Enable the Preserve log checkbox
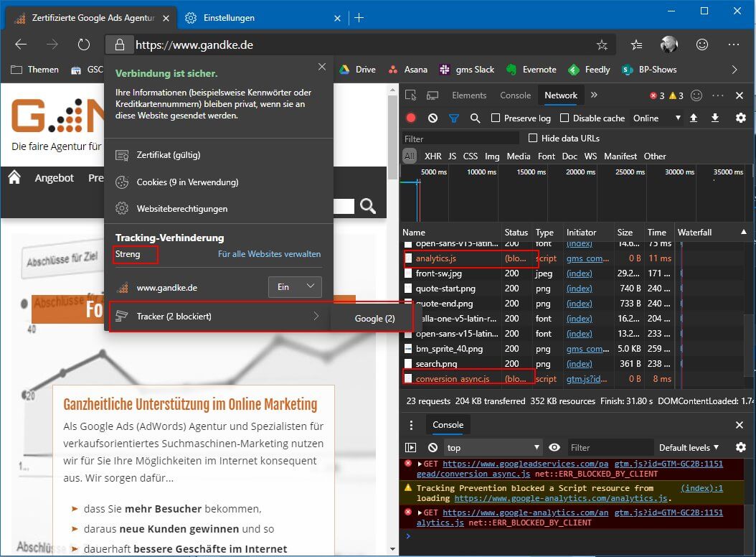The height and width of the screenshot is (557, 756). click(x=495, y=118)
